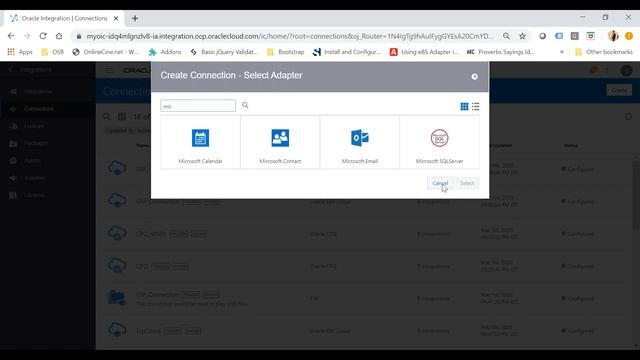Reload the browser page
This screenshot has height=360, width=640.
tap(43, 36)
